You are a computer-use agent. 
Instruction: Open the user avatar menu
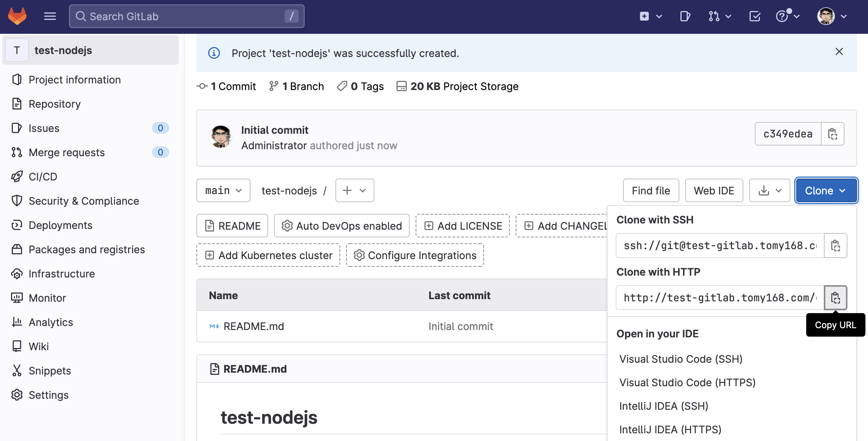tap(832, 16)
